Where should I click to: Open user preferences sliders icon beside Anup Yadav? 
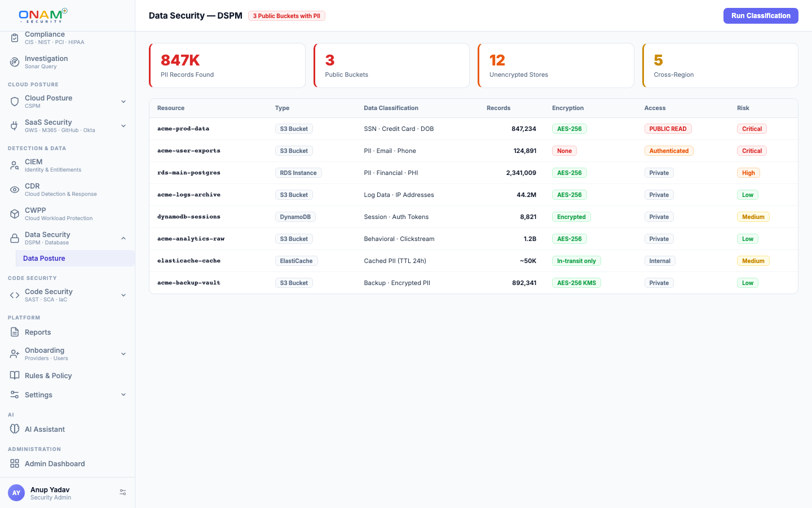(x=123, y=493)
